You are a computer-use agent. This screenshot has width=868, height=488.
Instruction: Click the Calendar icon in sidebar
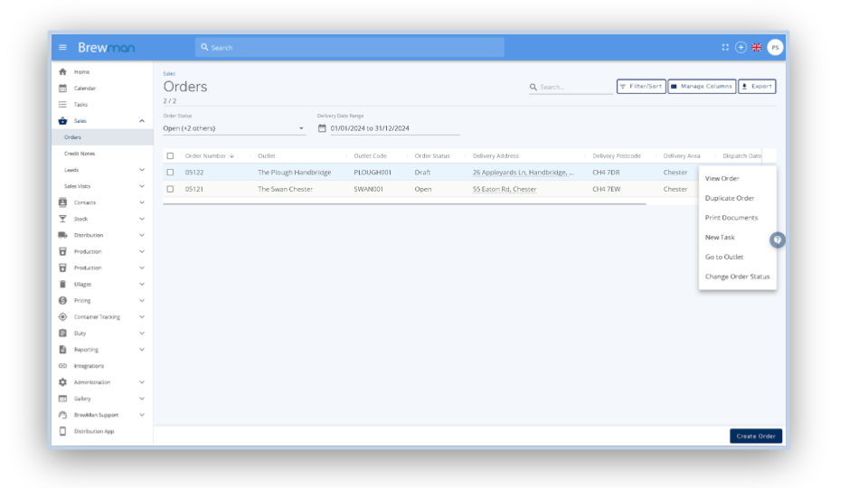pyautogui.click(x=62, y=88)
